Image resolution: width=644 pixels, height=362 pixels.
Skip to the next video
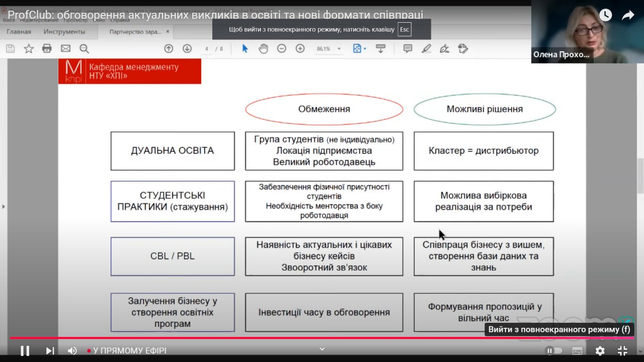(50, 350)
